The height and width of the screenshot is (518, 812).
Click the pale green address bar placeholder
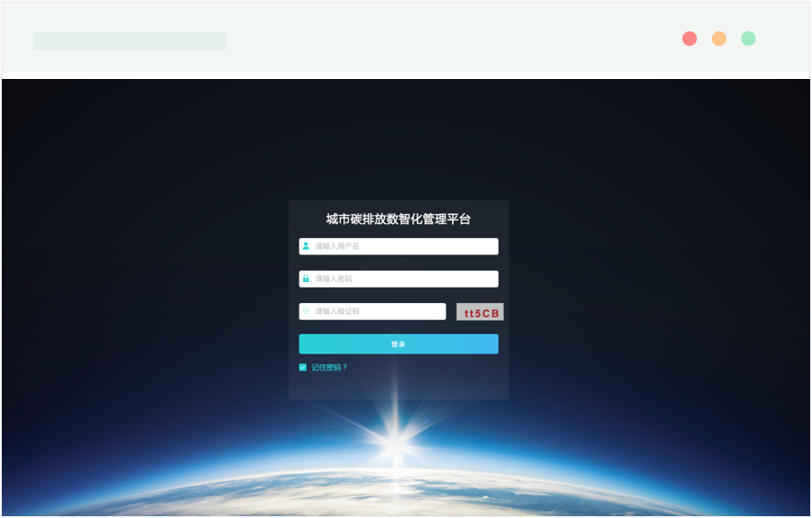tap(130, 41)
